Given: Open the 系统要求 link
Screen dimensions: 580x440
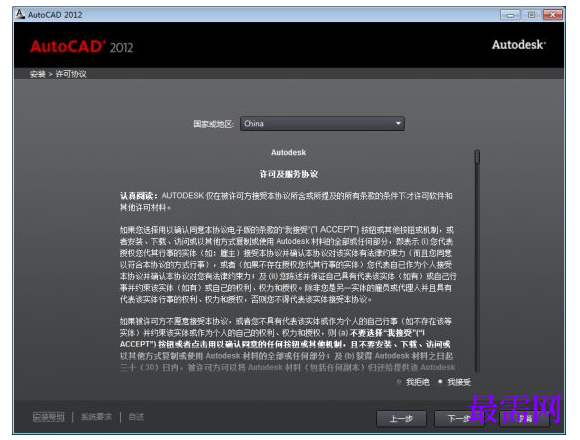Looking at the screenshot, I should [x=96, y=417].
